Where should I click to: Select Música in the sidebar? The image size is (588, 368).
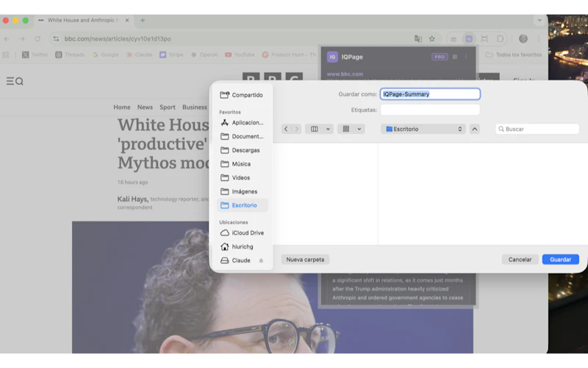pos(243,163)
